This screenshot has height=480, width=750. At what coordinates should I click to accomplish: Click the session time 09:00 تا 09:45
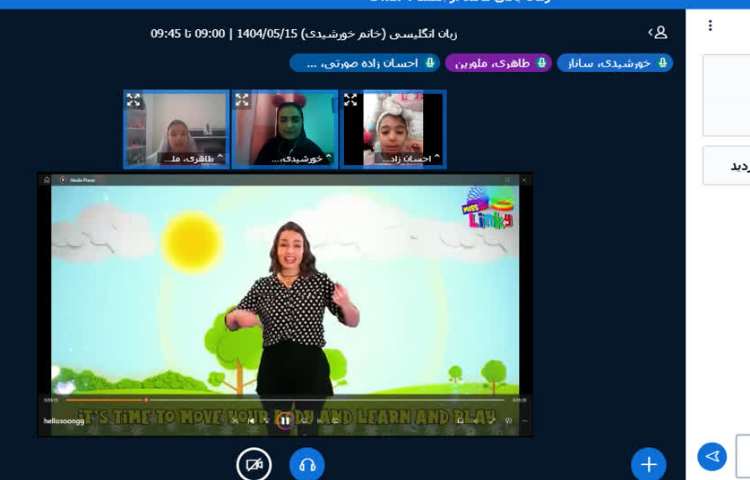click(188, 34)
